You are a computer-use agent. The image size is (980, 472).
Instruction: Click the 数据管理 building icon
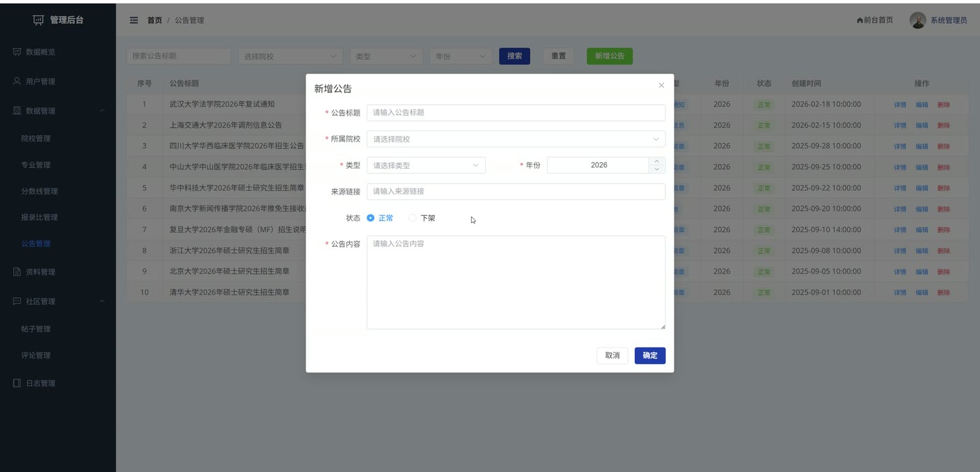[x=17, y=110]
